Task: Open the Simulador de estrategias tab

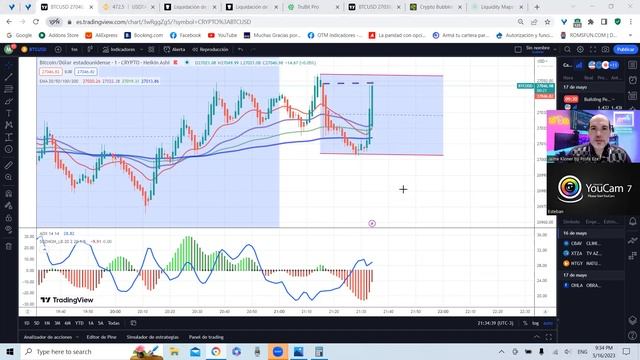Action: (x=152, y=337)
